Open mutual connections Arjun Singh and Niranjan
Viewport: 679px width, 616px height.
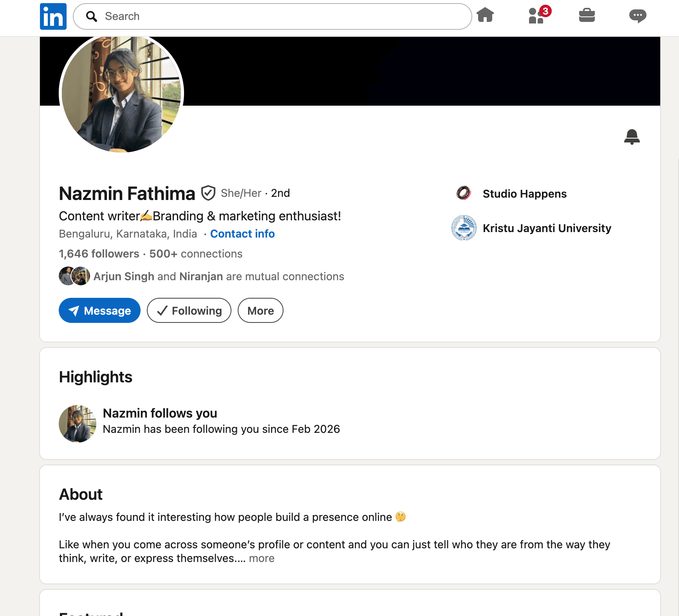(x=219, y=276)
